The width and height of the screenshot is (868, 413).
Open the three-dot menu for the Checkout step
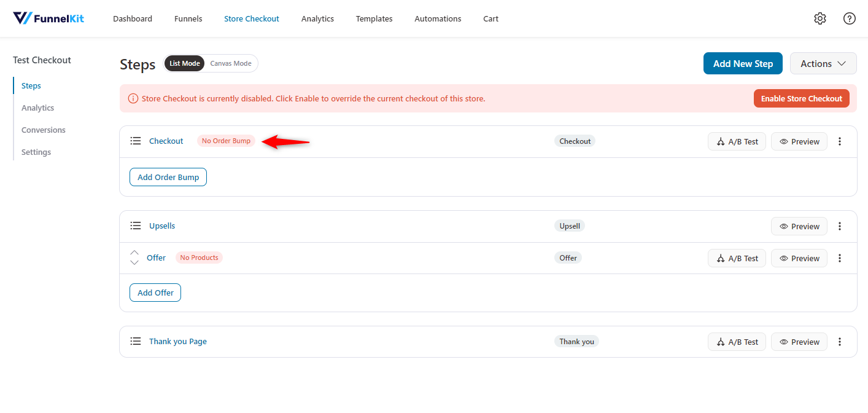840,141
